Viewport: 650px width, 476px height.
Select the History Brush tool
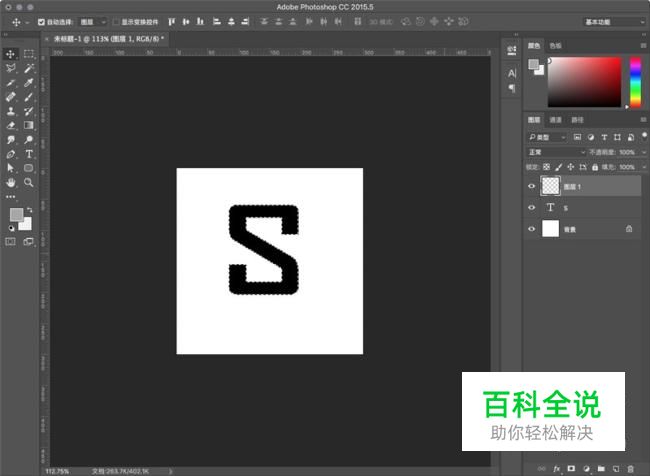[x=29, y=111]
